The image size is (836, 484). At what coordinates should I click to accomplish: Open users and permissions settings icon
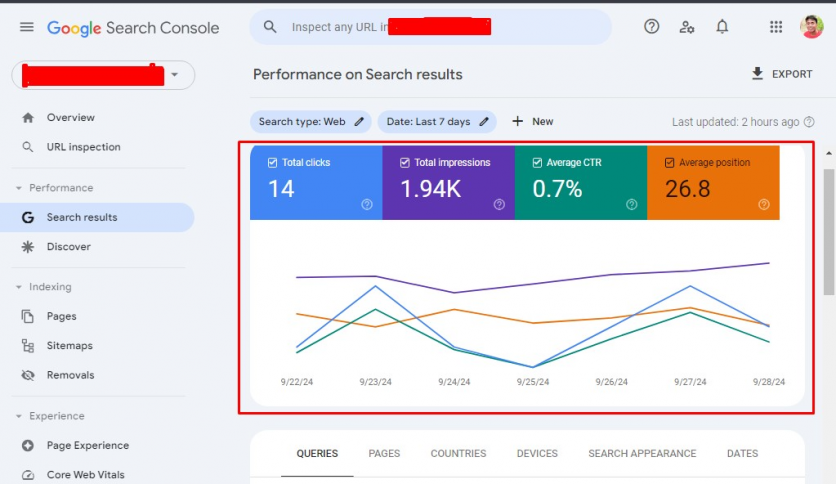coord(687,27)
